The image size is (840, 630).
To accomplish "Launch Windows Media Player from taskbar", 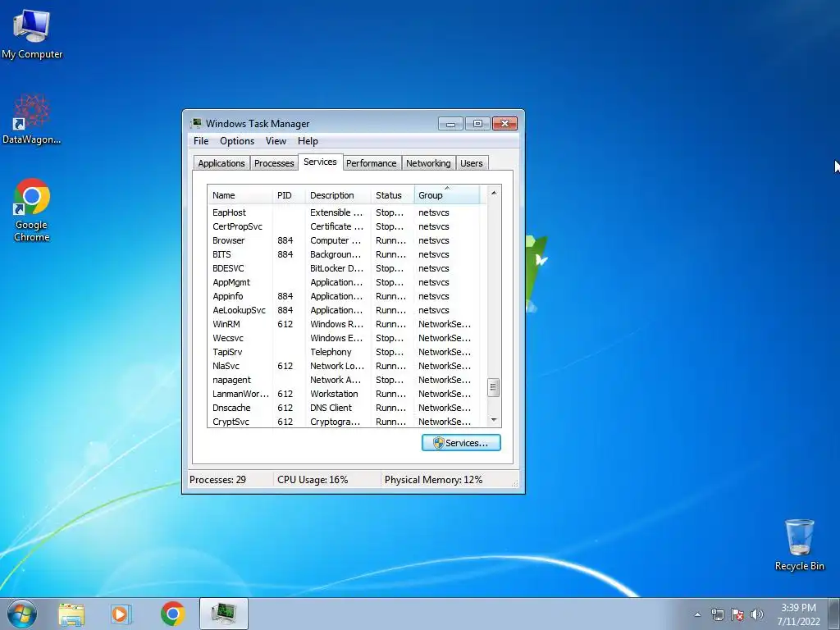I will pos(121,614).
